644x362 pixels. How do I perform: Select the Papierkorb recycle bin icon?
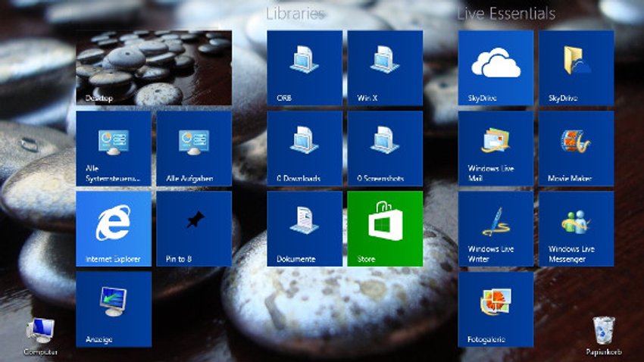tap(604, 335)
